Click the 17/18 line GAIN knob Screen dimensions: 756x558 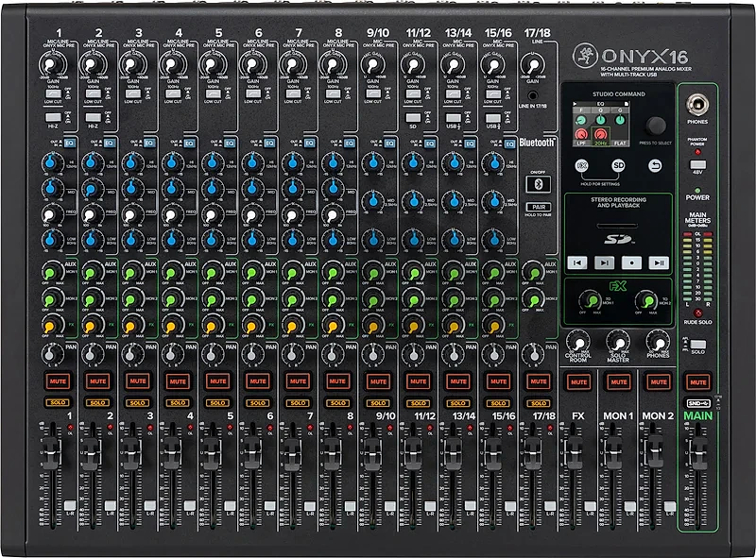[x=533, y=64]
